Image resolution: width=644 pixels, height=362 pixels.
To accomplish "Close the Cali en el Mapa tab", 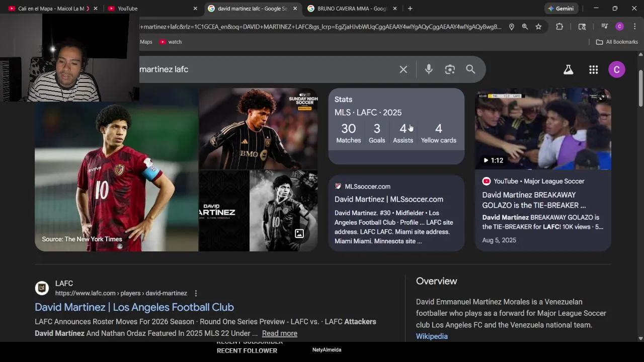I will pos(96,9).
